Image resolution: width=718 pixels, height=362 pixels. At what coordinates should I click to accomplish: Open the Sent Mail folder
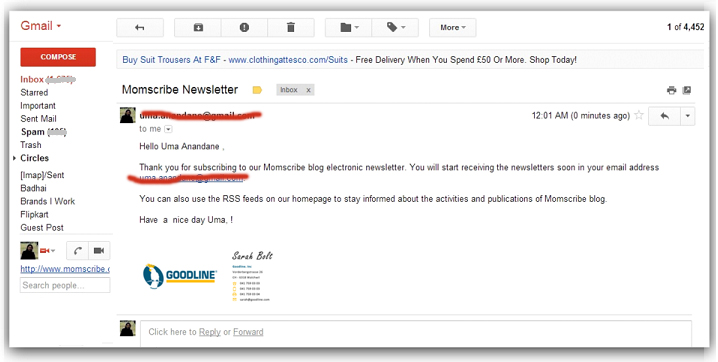[x=38, y=119]
